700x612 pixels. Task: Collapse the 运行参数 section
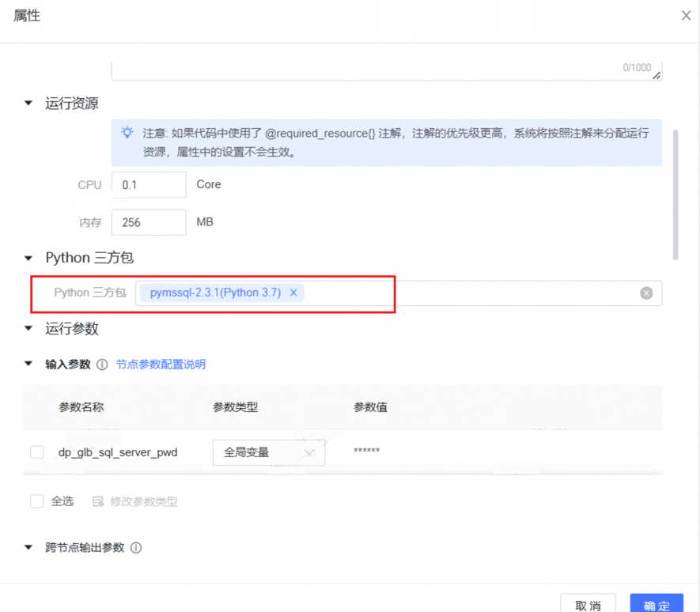pos(28,329)
